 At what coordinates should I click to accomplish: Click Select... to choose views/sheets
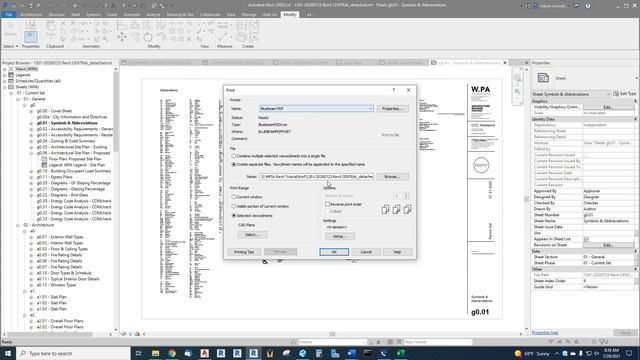(253, 235)
